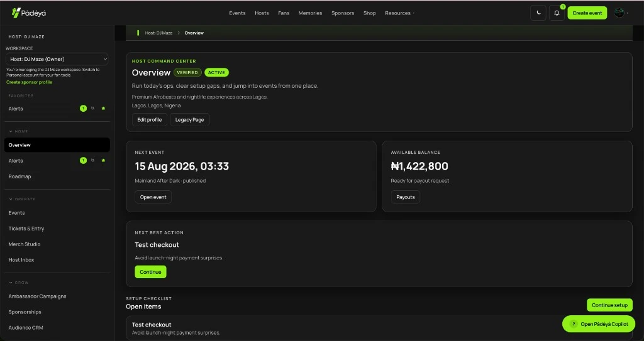Open the Shop top navigation item
Viewport: 644px width, 341px height.
369,13
